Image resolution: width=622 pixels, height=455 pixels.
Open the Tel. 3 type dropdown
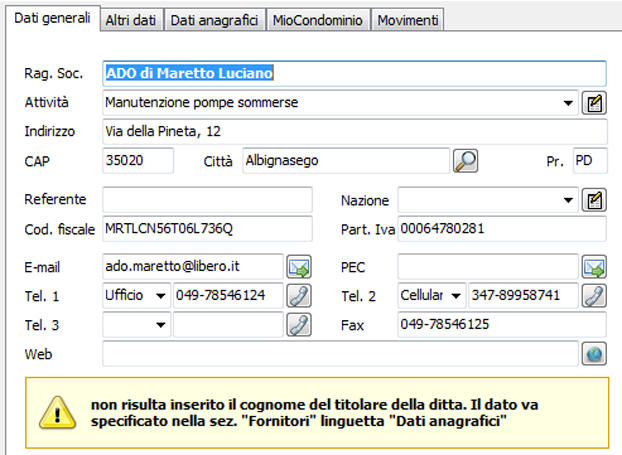[161, 325]
